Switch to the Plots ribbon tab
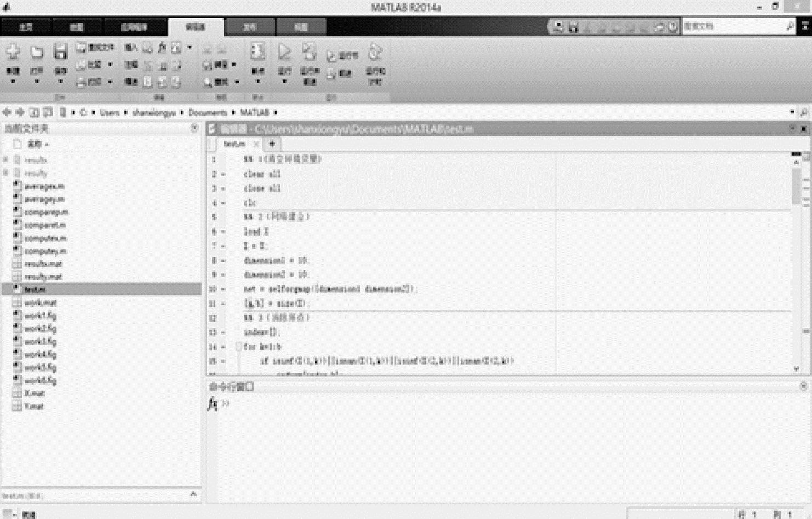Image resolution: width=812 pixels, height=519 pixels. point(76,27)
